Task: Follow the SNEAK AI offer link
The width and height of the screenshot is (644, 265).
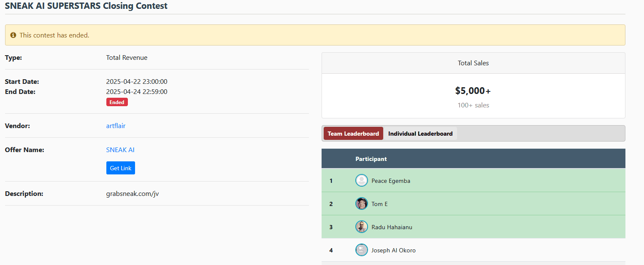Action: pyautogui.click(x=120, y=150)
